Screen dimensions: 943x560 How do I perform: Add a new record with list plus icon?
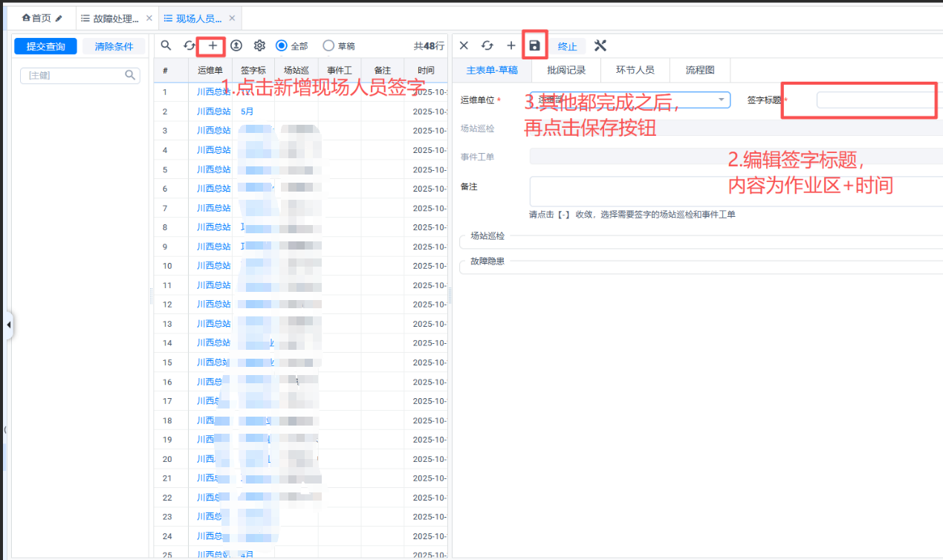pos(213,46)
